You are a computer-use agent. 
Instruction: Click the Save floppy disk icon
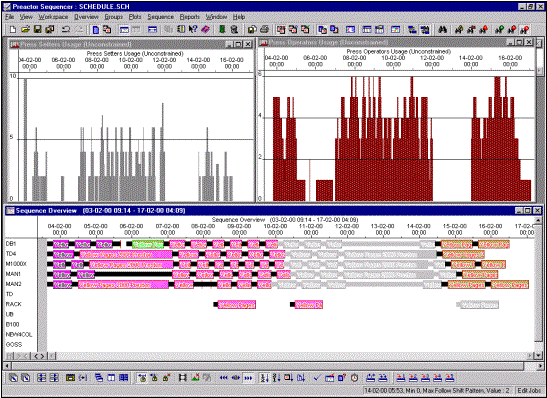click(37, 30)
